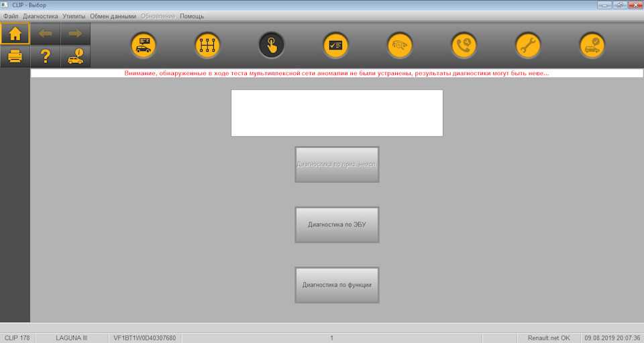
Task: Click the checklist screen icon
Action: (x=335, y=46)
